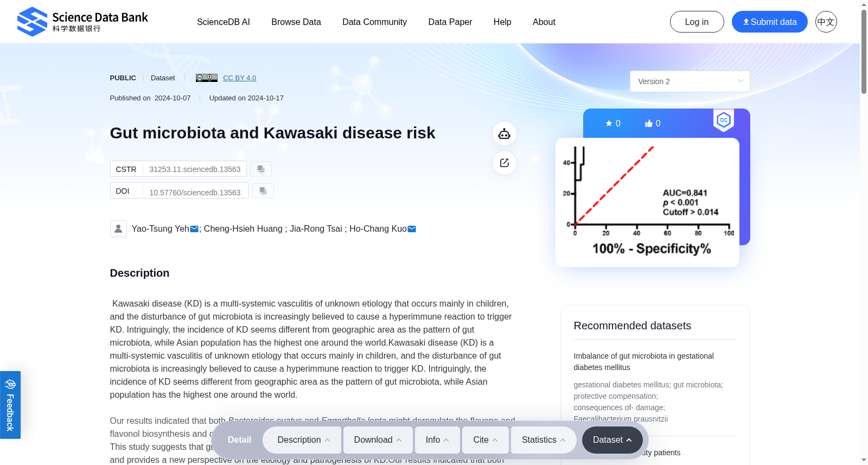
Task: Open the ROC curve thumbnail image
Action: [647, 202]
